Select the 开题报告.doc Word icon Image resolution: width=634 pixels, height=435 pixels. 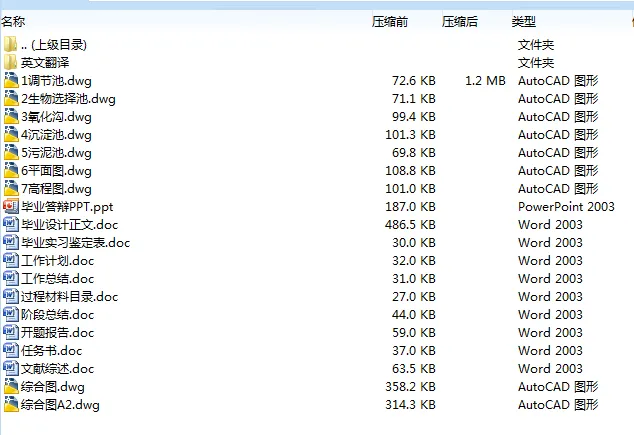[11, 333]
